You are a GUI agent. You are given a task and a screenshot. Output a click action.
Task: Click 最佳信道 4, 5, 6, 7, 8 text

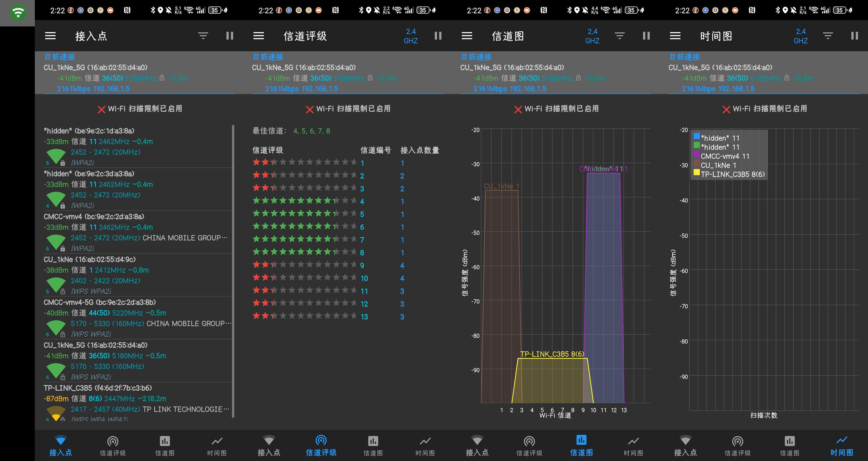click(291, 131)
